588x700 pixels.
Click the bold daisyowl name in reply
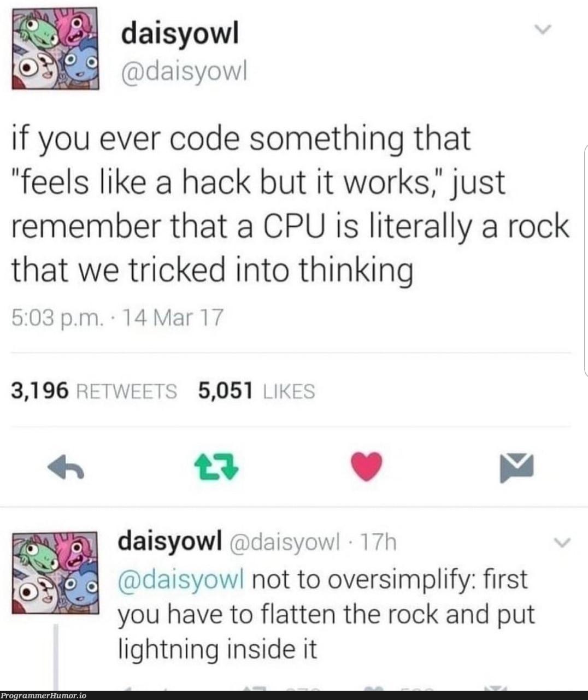click(170, 540)
